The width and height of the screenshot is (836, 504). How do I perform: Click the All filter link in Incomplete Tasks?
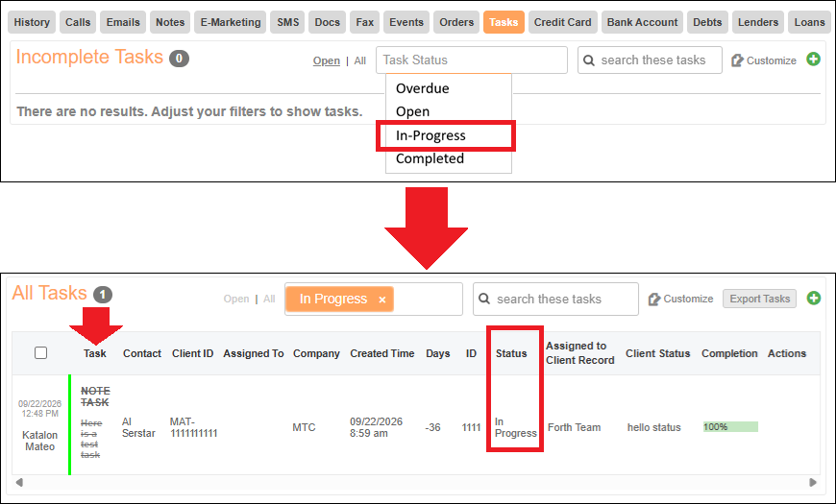tap(360, 60)
